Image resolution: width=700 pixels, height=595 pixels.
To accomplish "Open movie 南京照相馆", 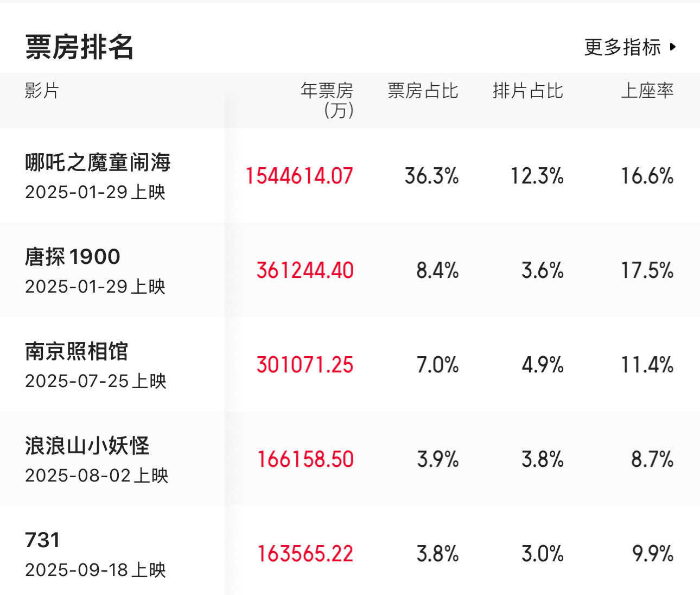I will pos(77,351).
